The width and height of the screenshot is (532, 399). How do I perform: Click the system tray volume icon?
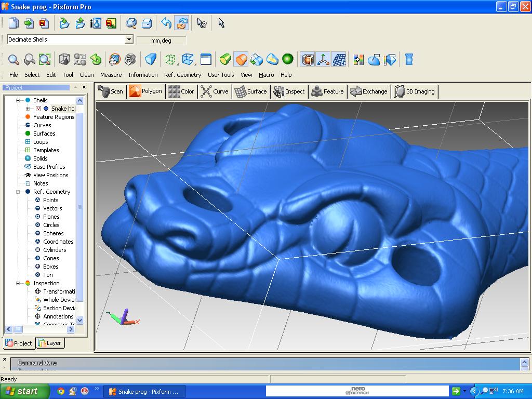tap(495, 391)
